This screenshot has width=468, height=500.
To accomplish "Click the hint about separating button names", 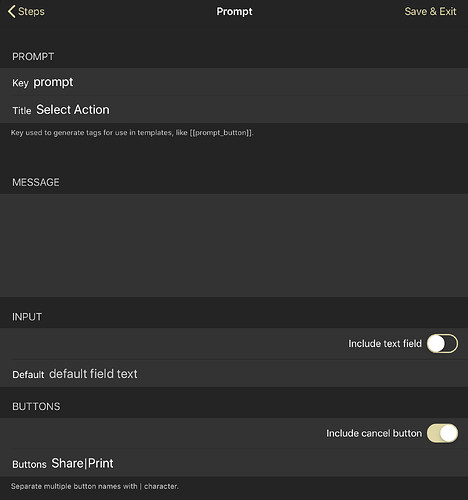I will pyautogui.click(x=95, y=486).
